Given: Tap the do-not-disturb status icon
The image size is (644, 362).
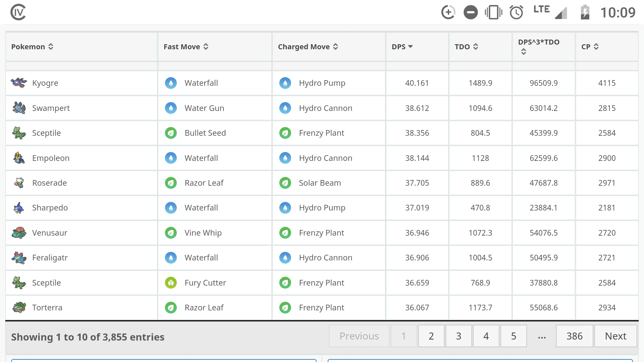Looking at the screenshot, I should tap(471, 12).
